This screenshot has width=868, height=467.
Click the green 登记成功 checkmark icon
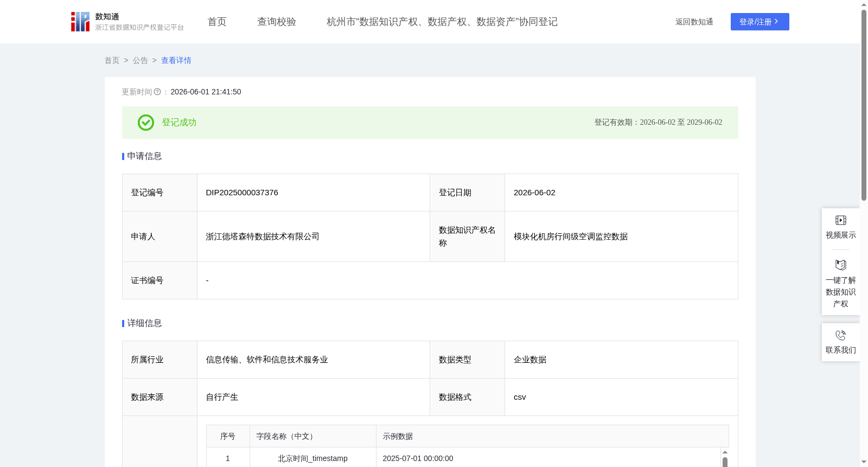click(146, 123)
